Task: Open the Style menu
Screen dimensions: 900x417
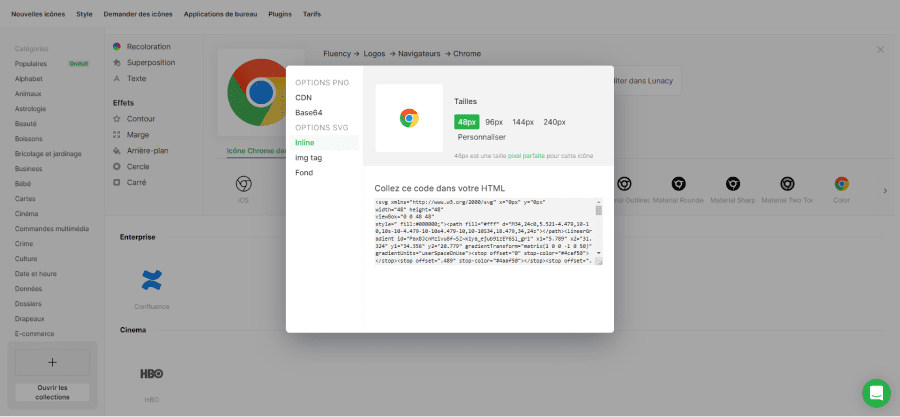Action: pyautogui.click(x=84, y=14)
